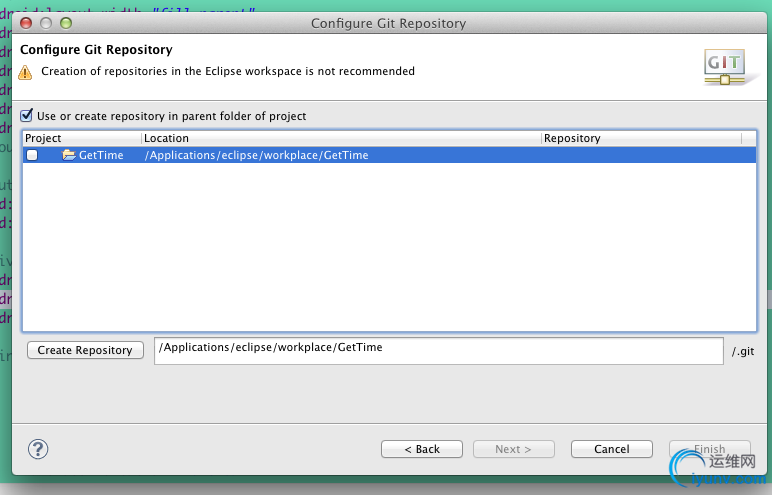The height and width of the screenshot is (495, 772).
Task: Focus the repository path text field
Action: click(x=438, y=350)
